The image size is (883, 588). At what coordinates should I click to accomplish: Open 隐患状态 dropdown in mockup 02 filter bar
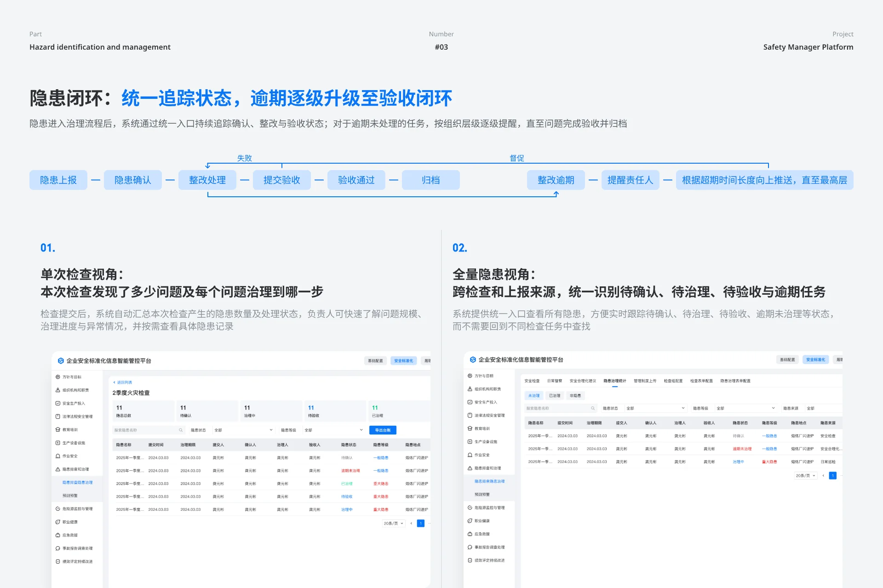click(656, 408)
